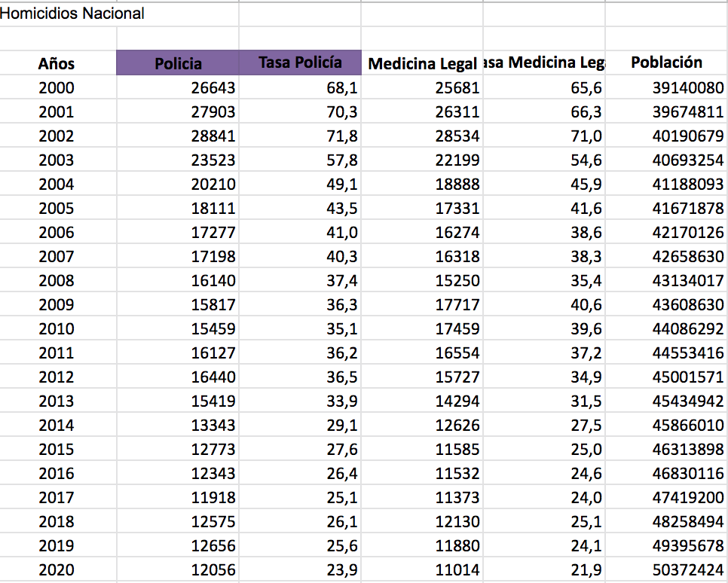Select Policia value 17198
This screenshot has width=728, height=583.
tap(177, 257)
